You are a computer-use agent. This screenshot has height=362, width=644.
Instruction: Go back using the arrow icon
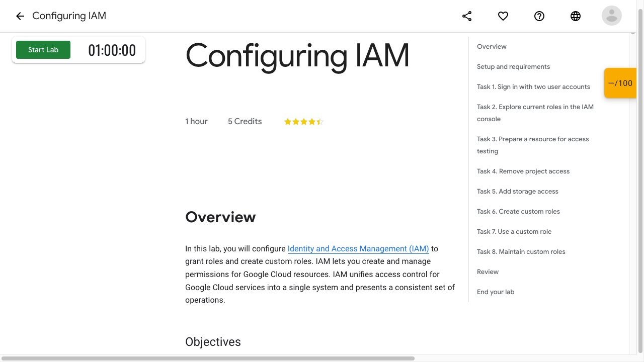tap(20, 16)
